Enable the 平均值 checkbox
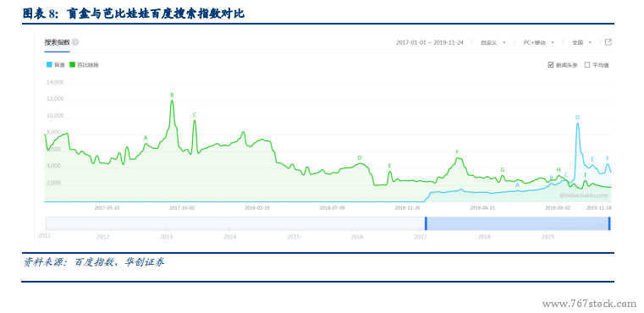The image size is (644, 313). [x=587, y=65]
